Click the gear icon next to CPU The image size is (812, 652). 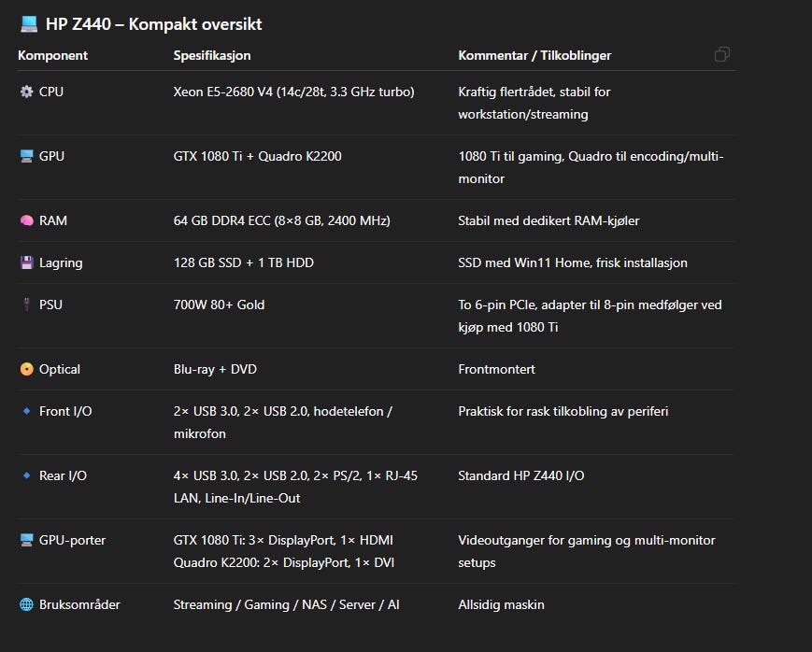point(26,92)
